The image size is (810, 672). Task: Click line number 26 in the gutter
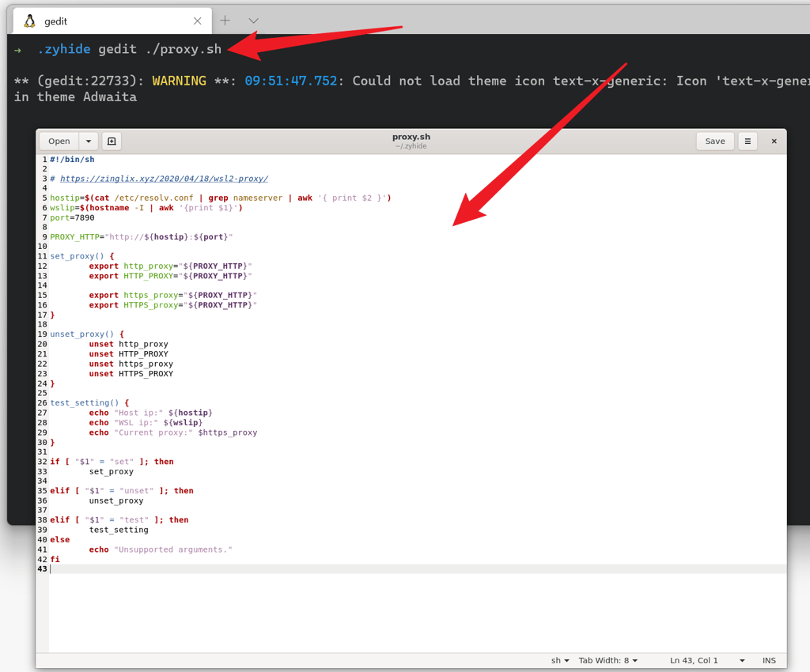point(42,402)
